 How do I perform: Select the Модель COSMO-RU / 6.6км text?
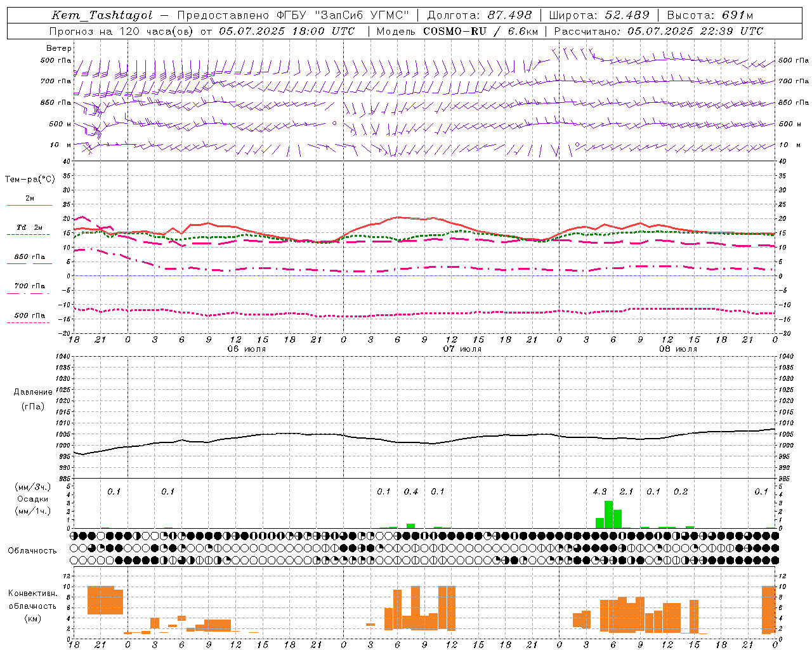tap(457, 31)
